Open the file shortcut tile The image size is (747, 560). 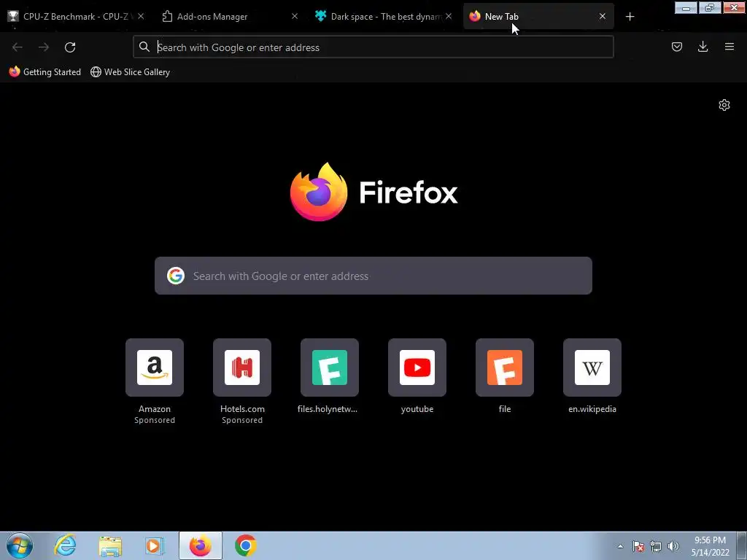(505, 367)
